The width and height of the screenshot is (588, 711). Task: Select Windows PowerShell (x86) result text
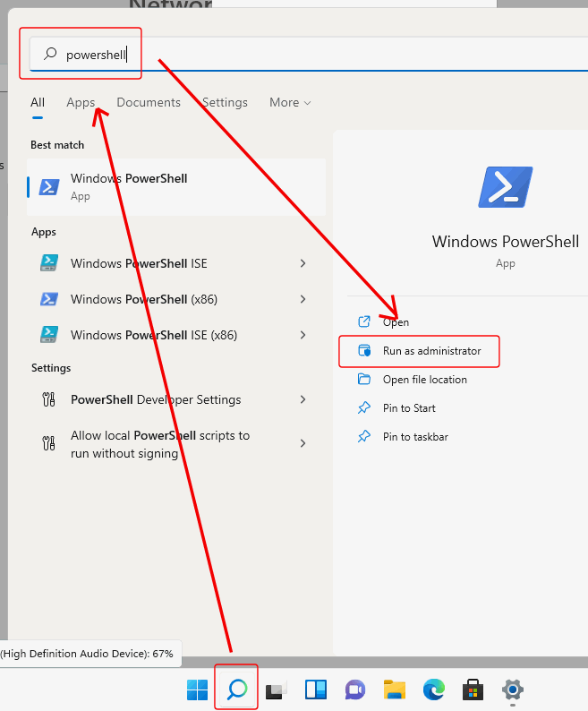tap(144, 299)
